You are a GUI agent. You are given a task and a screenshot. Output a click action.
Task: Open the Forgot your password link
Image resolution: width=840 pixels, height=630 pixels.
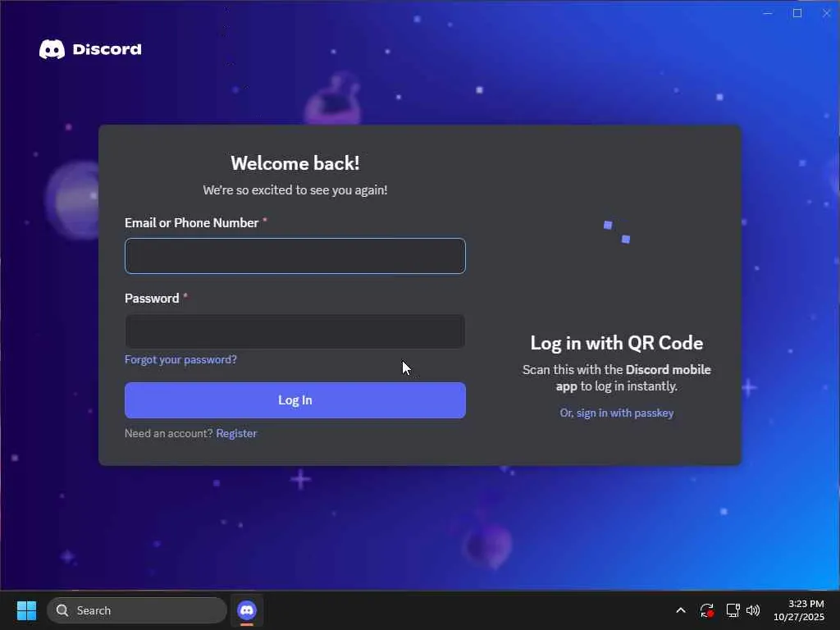point(180,359)
